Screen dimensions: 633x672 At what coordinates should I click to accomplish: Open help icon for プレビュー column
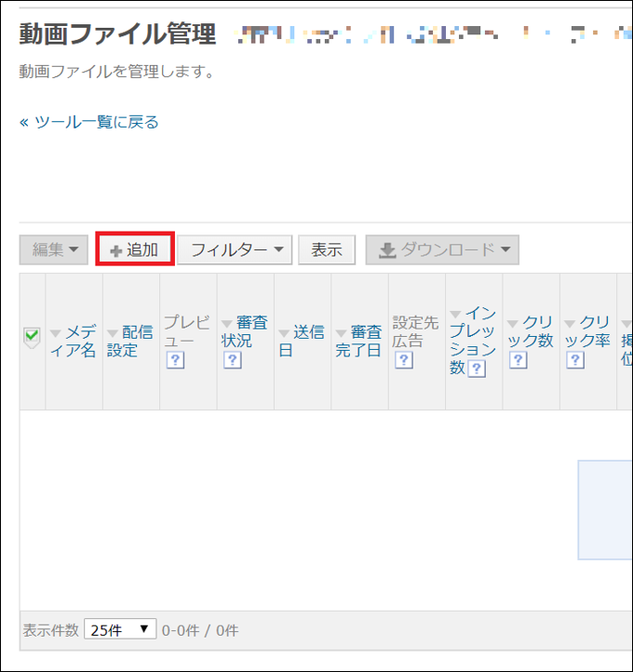pos(175,360)
